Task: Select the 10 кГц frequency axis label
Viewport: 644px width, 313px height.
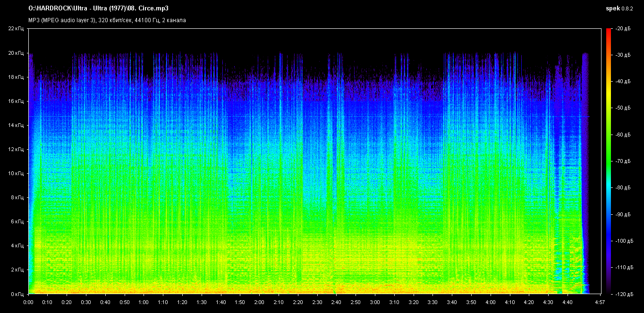Action: 16,173
